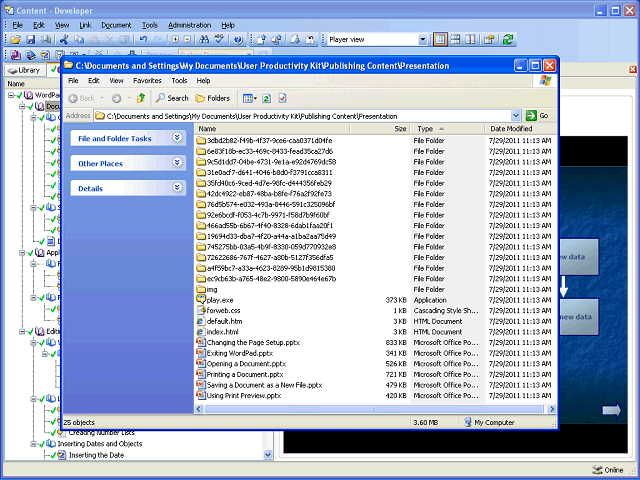Viewport: 640px width, 480px height.
Task: Click the right arrow in presentation preview
Action: pos(612,410)
